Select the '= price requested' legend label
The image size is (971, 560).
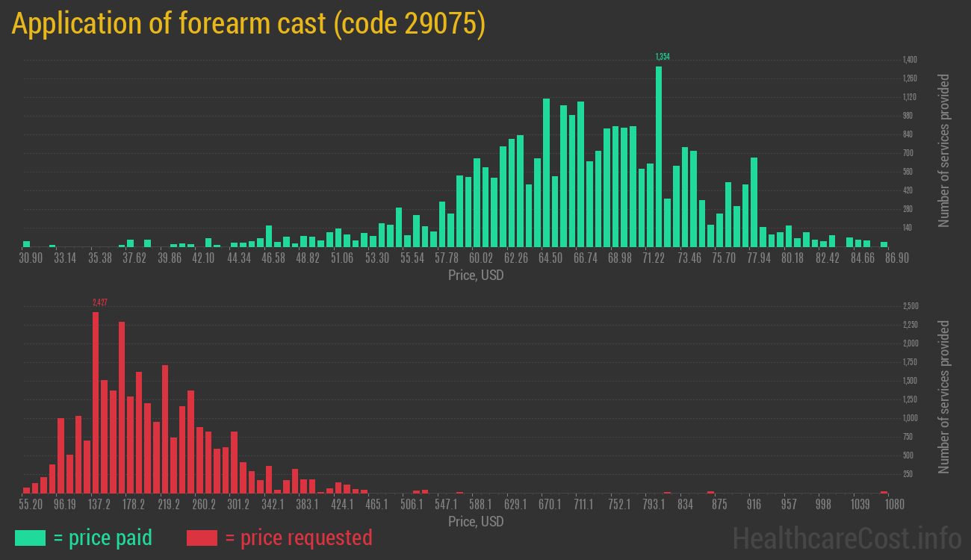pyautogui.click(x=298, y=538)
